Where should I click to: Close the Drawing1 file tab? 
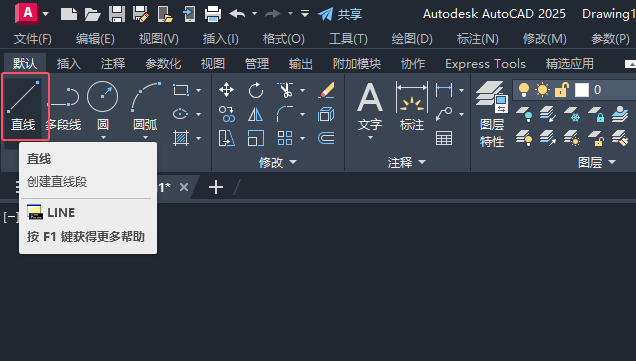coord(184,187)
